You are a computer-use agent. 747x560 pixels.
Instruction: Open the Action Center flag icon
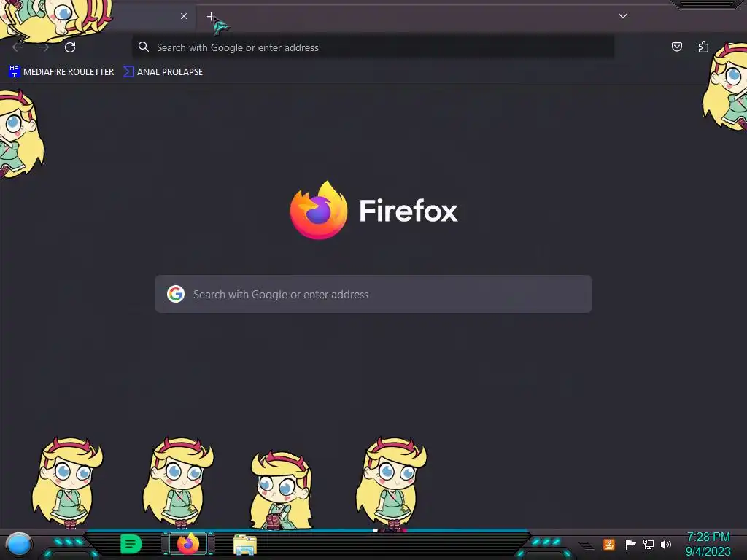coord(630,544)
